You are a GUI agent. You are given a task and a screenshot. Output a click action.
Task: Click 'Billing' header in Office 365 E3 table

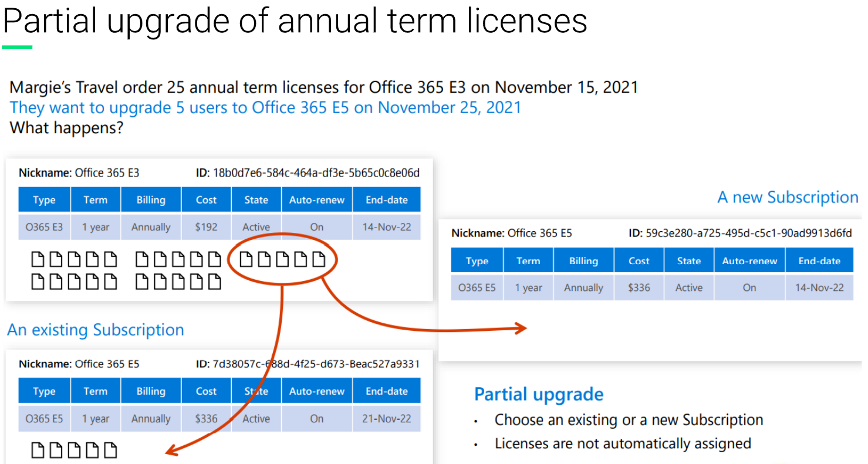(151, 199)
